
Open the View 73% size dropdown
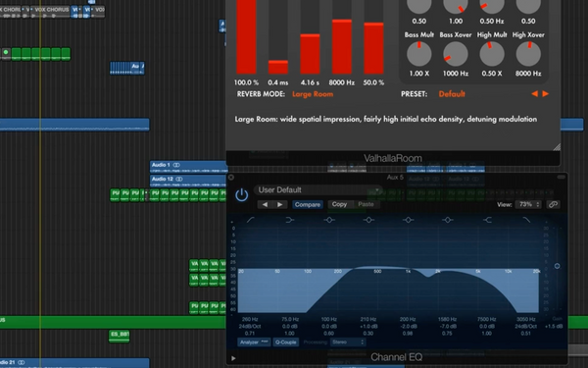pyautogui.click(x=528, y=204)
